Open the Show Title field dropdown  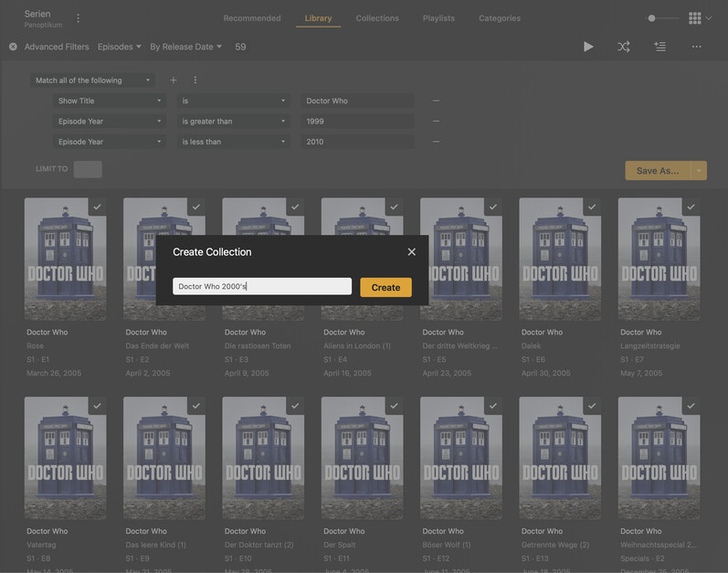pyautogui.click(x=110, y=101)
